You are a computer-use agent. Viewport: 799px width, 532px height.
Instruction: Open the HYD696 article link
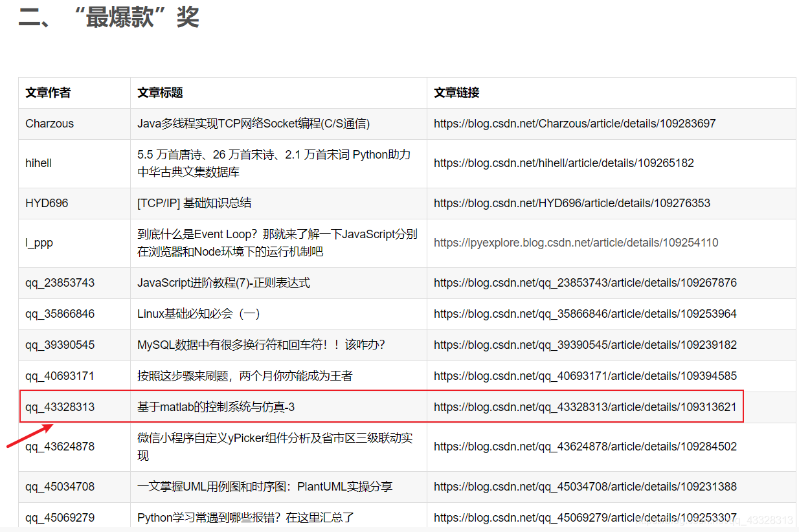point(572,203)
